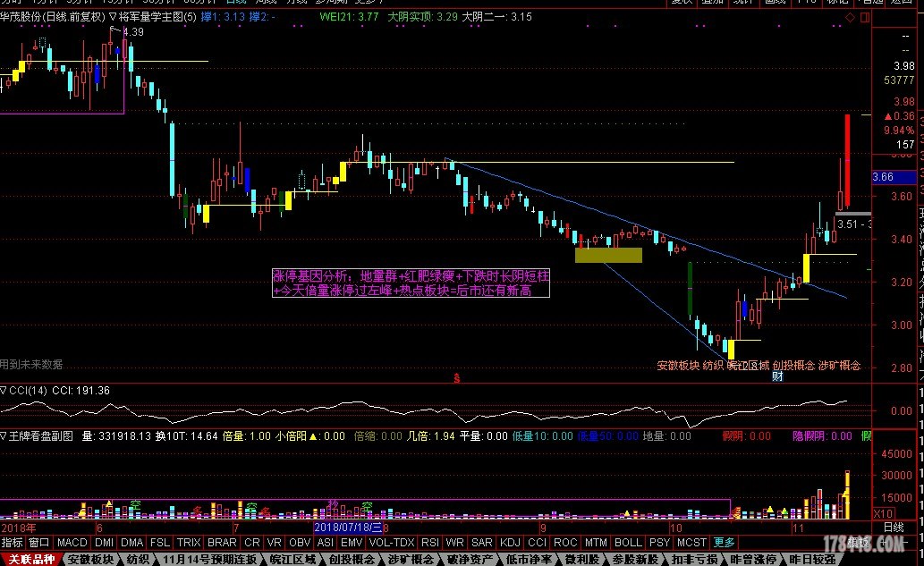Open the 创投概念 sector tab at bottom
The height and width of the screenshot is (566, 924).
[352, 559]
